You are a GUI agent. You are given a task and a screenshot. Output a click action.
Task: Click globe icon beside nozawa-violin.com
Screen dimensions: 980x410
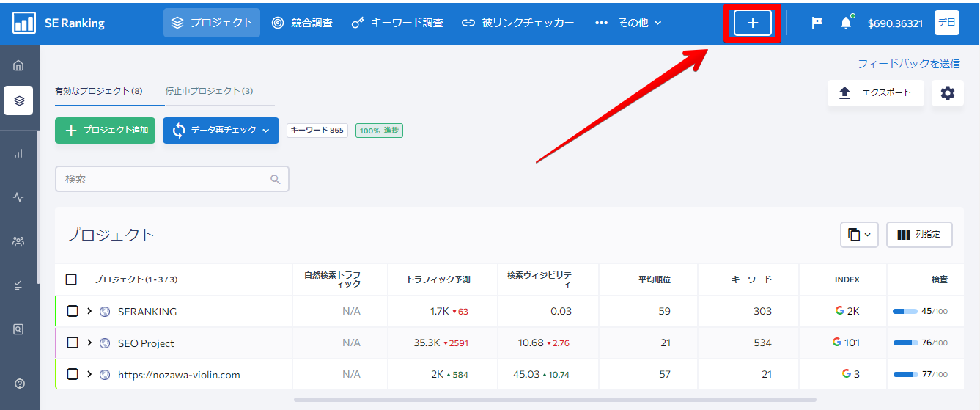(105, 375)
